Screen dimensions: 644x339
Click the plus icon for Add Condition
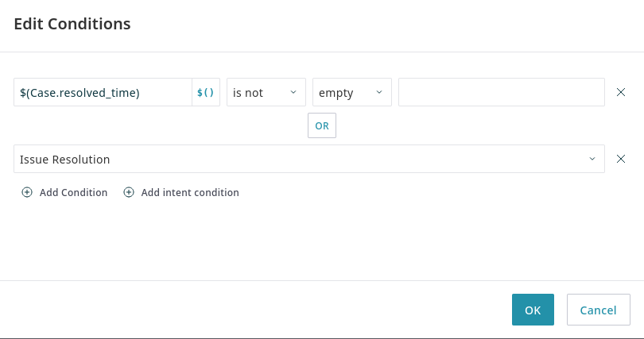pyautogui.click(x=27, y=192)
